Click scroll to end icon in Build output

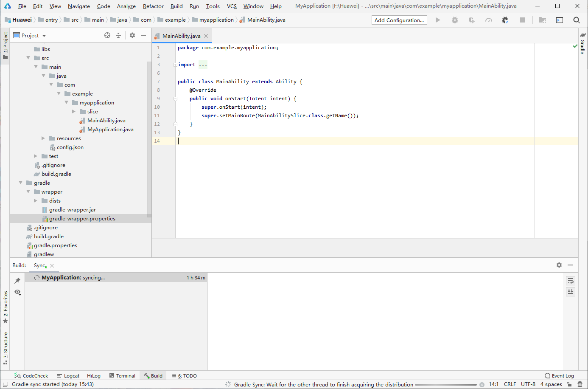[x=571, y=291]
